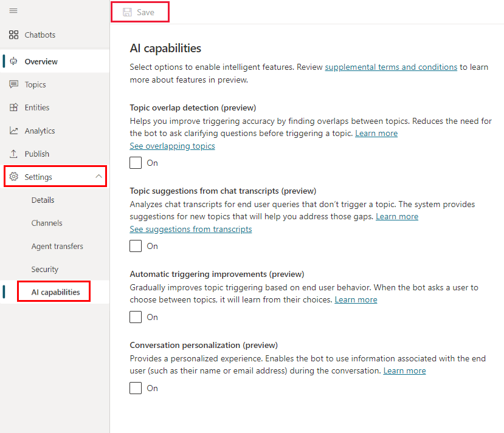Follow the See overlapping topics link
Screen dimensions: 504x433
[172, 146]
